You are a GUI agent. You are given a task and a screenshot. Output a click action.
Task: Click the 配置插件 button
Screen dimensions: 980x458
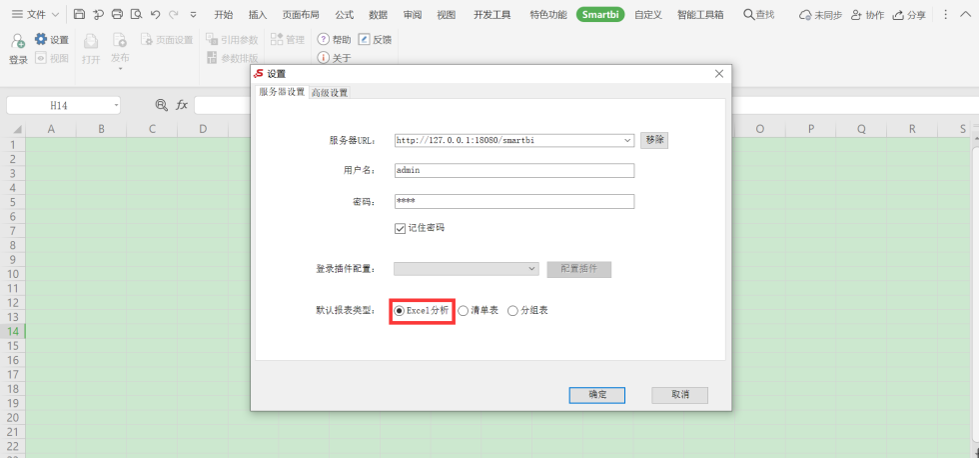[578, 269]
